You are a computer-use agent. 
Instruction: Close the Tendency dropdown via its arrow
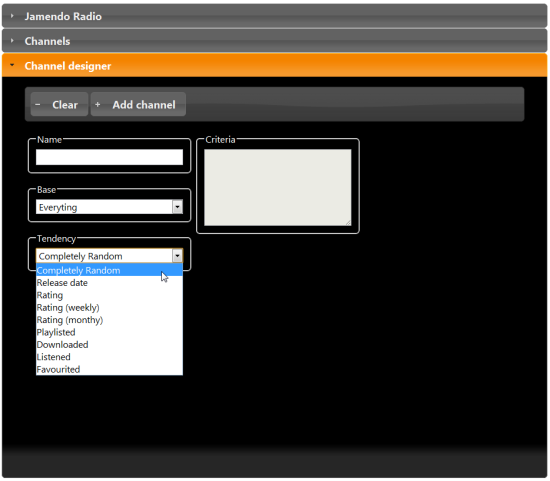pos(177,256)
